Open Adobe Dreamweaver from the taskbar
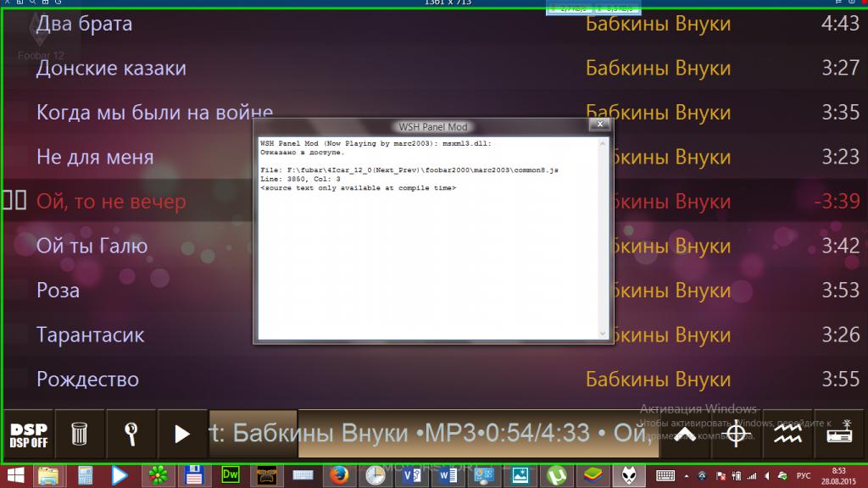The height and width of the screenshot is (488, 868). point(231,475)
